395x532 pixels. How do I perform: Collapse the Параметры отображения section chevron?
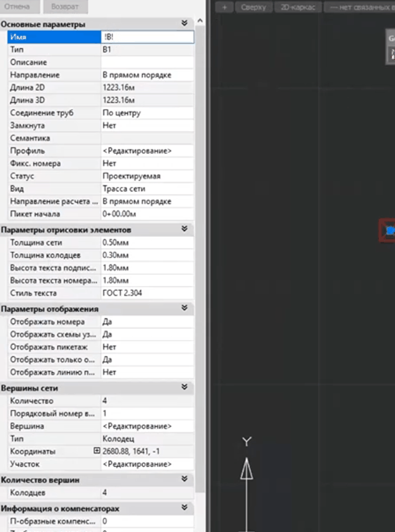tap(184, 308)
